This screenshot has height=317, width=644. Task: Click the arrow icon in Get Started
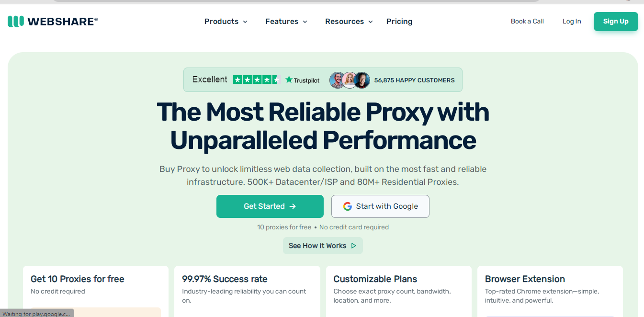293,206
